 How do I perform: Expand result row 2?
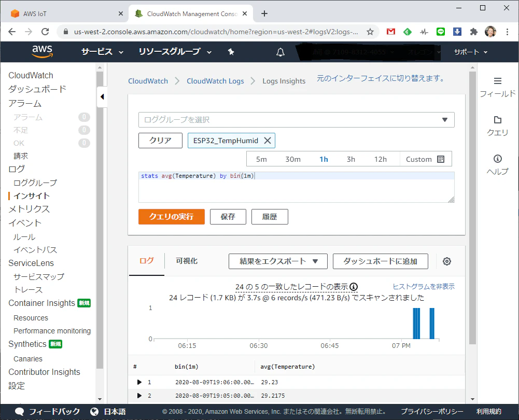[139, 396]
